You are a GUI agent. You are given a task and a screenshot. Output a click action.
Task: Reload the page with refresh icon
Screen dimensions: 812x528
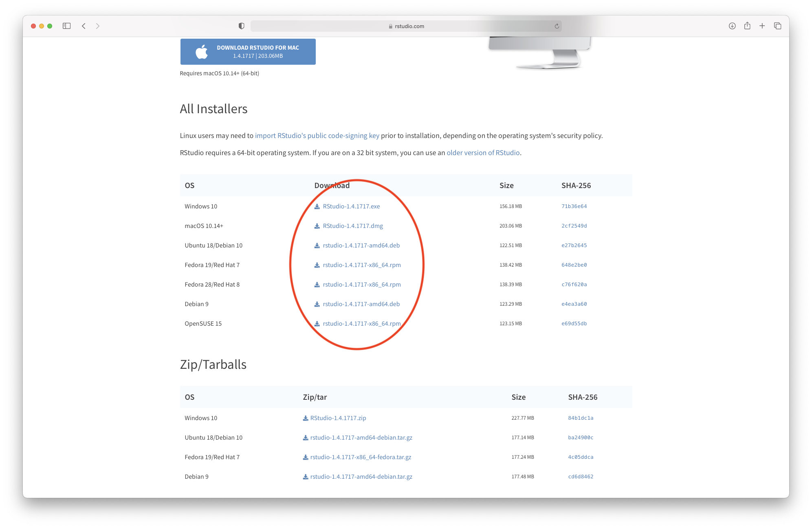tap(557, 26)
